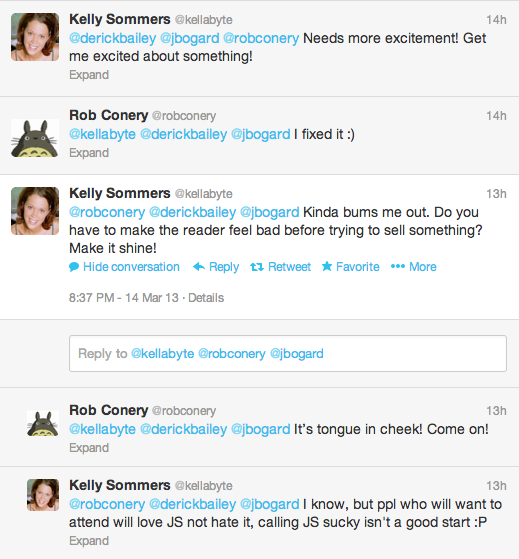Open @derickbailey mention in the top tweet
This screenshot has width=519, height=559.
(113, 38)
